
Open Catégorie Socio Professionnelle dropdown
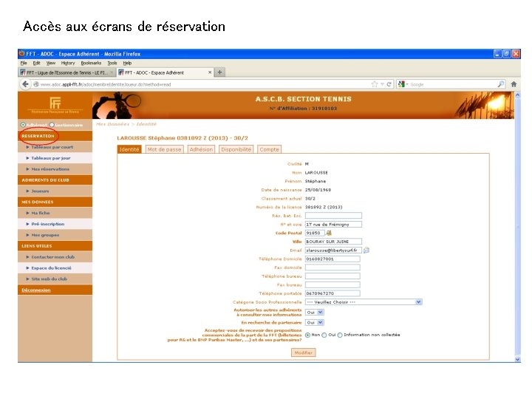coord(364,302)
